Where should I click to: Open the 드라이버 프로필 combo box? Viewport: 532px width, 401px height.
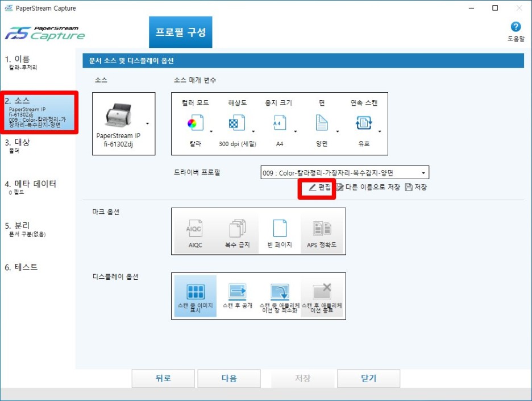pyautogui.click(x=344, y=172)
